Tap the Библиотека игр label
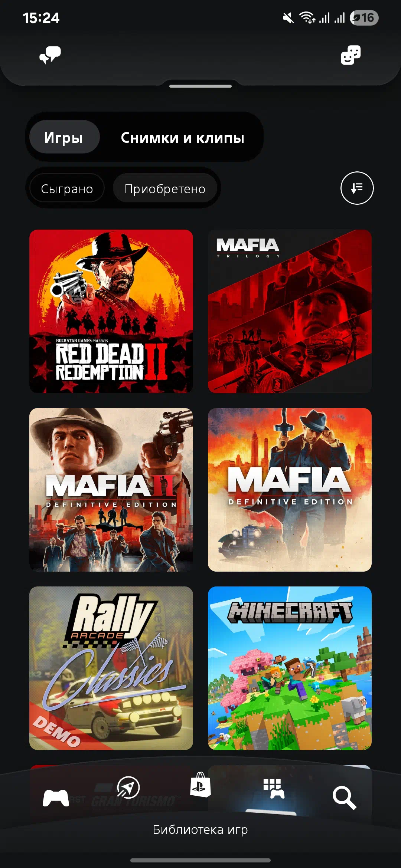 tap(200, 829)
